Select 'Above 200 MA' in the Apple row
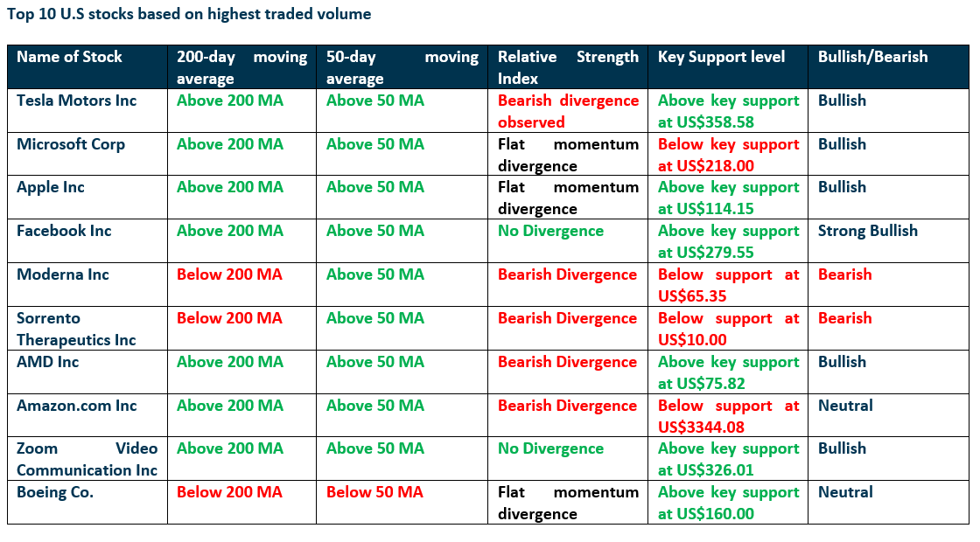 pyautogui.click(x=230, y=187)
